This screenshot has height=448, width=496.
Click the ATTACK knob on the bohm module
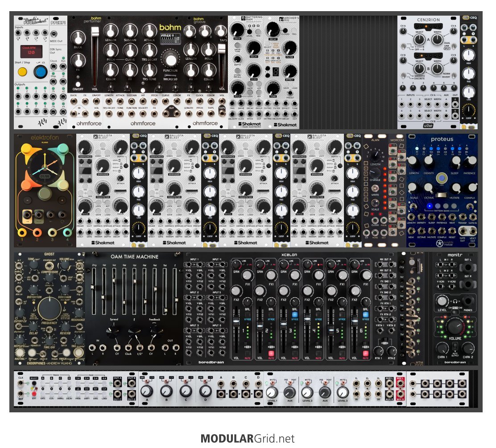(x=149, y=31)
